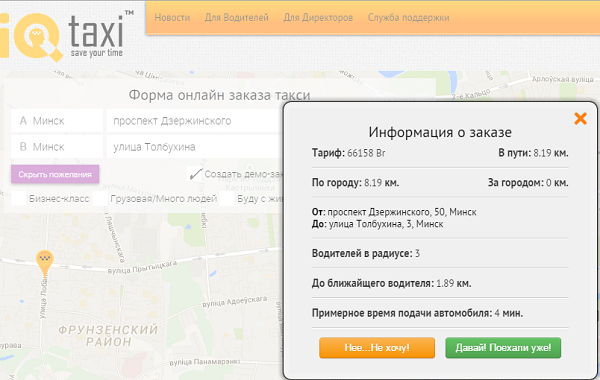The height and width of the screenshot is (380, 600).
Task: Click the Скрыть пожелания button
Action: tap(55, 175)
